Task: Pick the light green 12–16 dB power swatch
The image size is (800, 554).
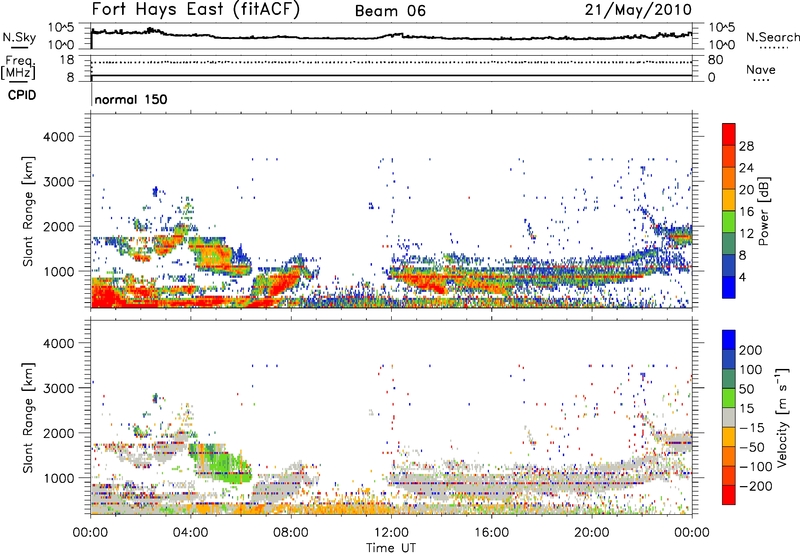Action: coord(729,222)
